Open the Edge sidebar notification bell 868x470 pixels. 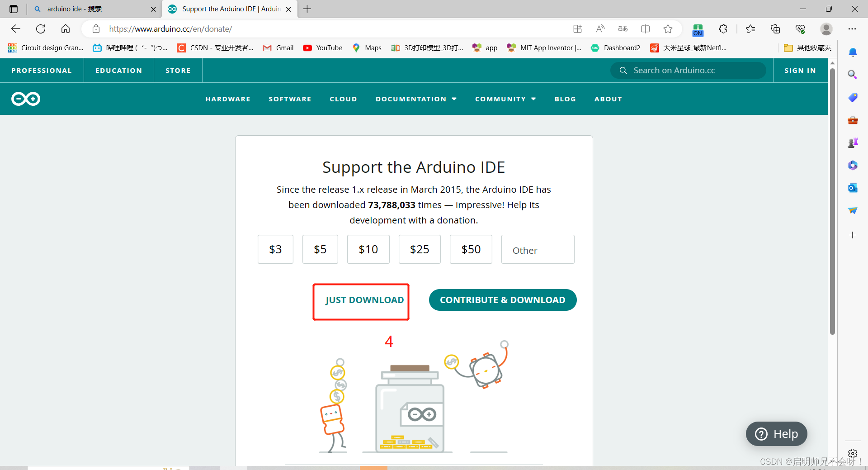(x=853, y=52)
